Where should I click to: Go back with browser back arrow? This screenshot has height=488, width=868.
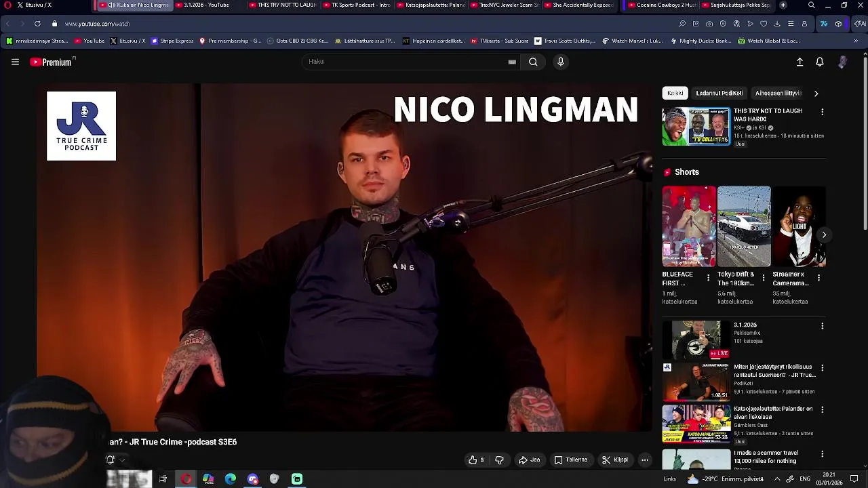point(7,24)
